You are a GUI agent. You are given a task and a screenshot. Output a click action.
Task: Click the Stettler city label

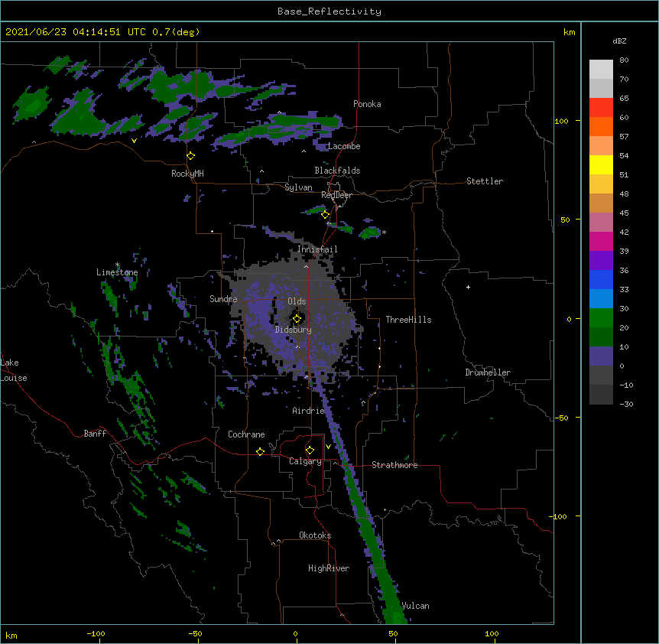pos(485,181)
